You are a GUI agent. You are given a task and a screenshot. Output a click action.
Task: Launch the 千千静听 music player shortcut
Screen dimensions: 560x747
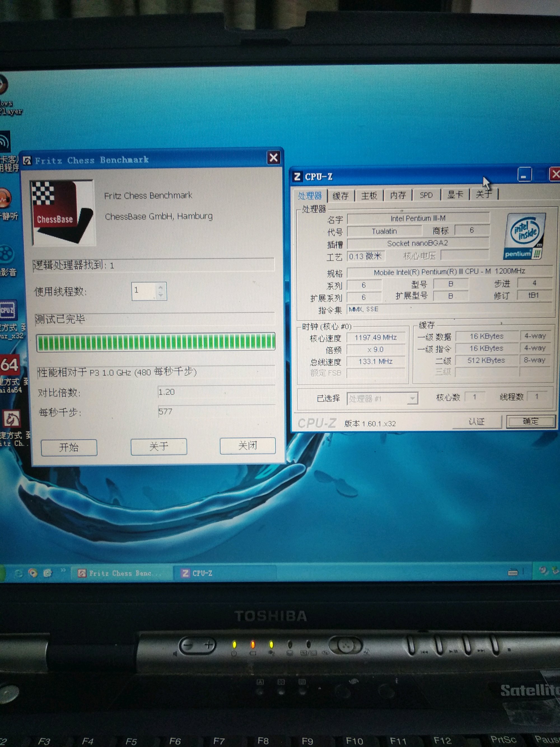(x=5, y=199)
